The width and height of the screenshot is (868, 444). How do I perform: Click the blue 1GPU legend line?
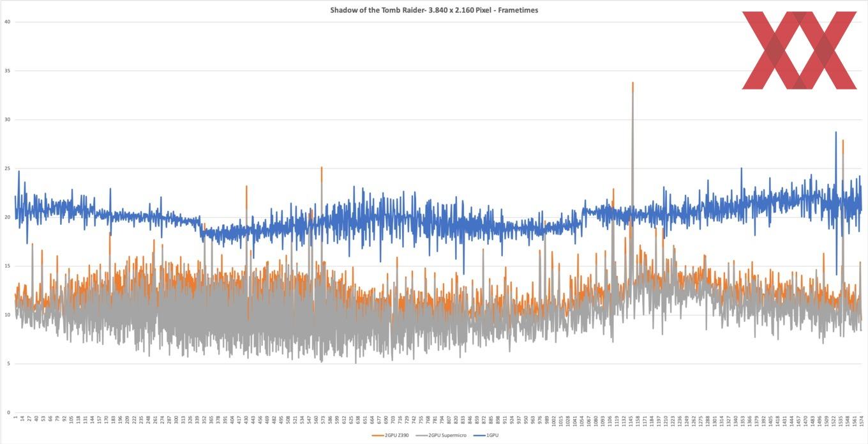[x=479, y=435]
